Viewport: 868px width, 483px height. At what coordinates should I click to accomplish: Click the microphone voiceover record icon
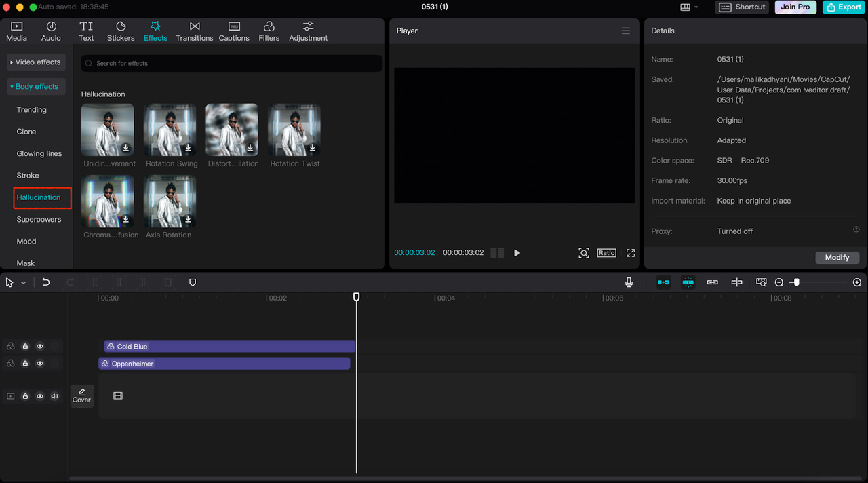point(629,282)
